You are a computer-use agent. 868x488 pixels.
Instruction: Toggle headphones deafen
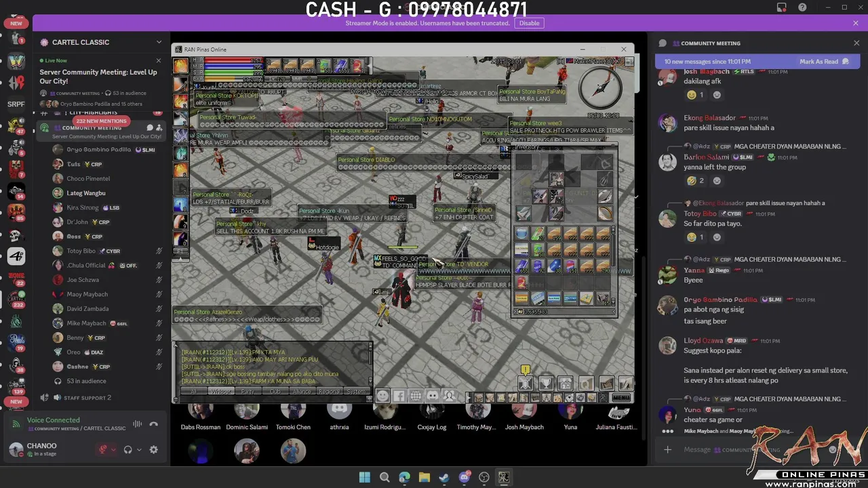[x=127, y=449]
